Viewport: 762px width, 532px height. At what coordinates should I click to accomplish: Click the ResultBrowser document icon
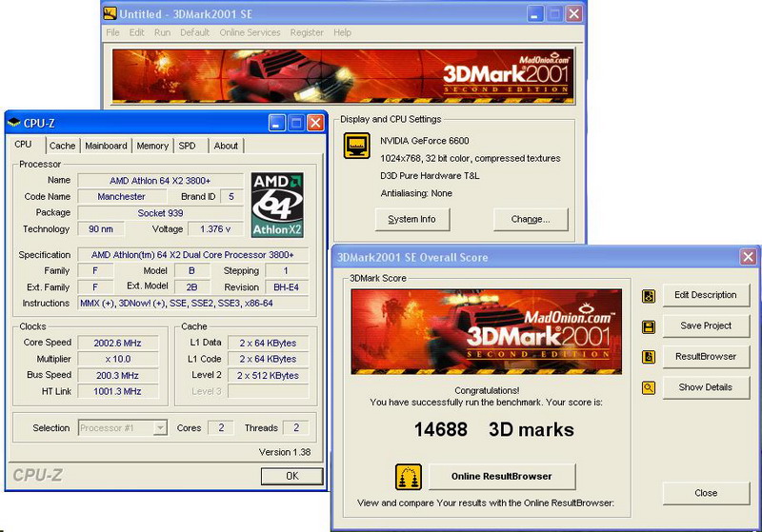pyautogui.click(x=649, y=357)
